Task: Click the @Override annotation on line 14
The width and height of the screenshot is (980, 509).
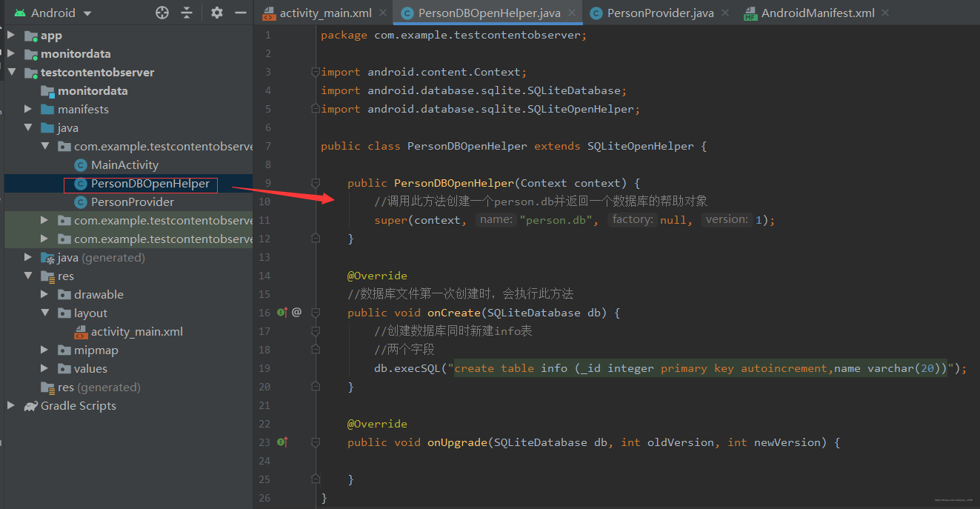Action: tap(377, 276)
